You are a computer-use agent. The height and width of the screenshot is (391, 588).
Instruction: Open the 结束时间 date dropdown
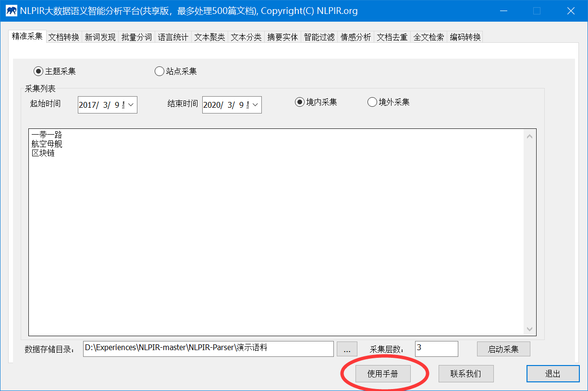[255, 104]
